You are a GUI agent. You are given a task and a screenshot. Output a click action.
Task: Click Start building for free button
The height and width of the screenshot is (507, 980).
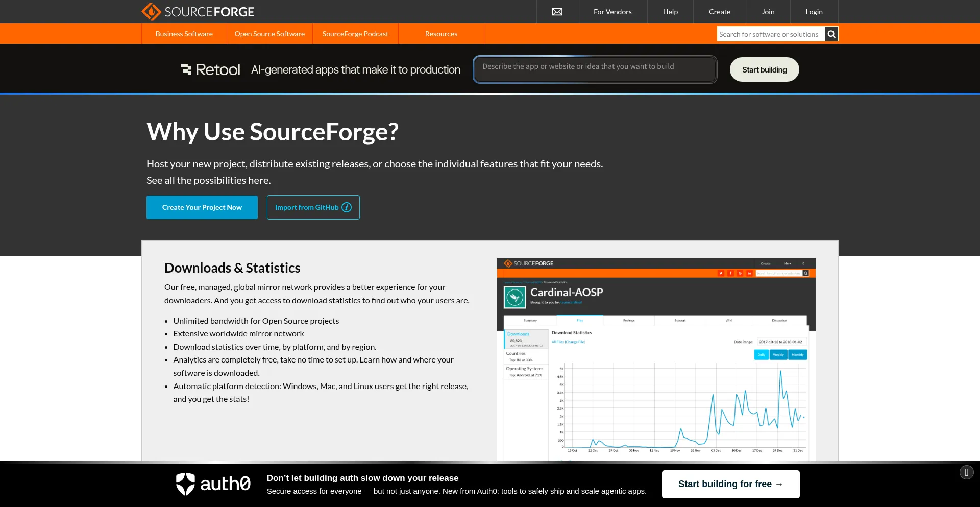730,484
